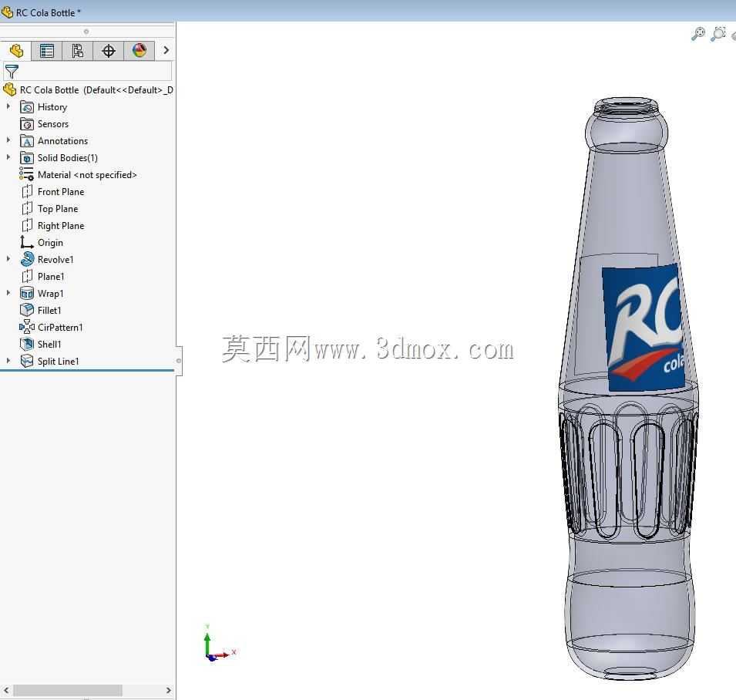The height and width of the screenshot is (700, 736).
Task: Click the panel collapse handle on the divider
Action: tap(179, 361)
